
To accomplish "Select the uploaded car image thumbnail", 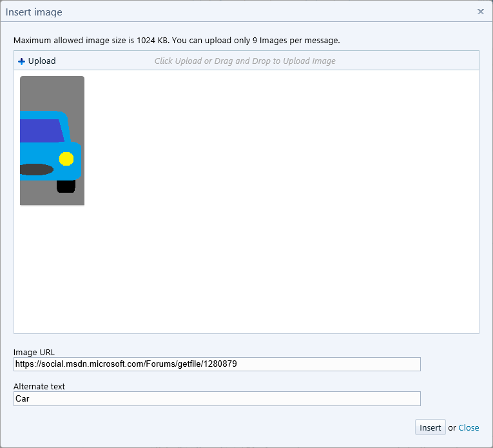I will (x=52, y=141).
